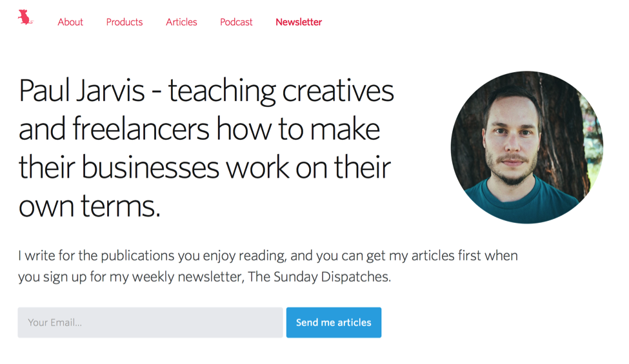Select the bold Newsletter nav item

click(299, 22)
